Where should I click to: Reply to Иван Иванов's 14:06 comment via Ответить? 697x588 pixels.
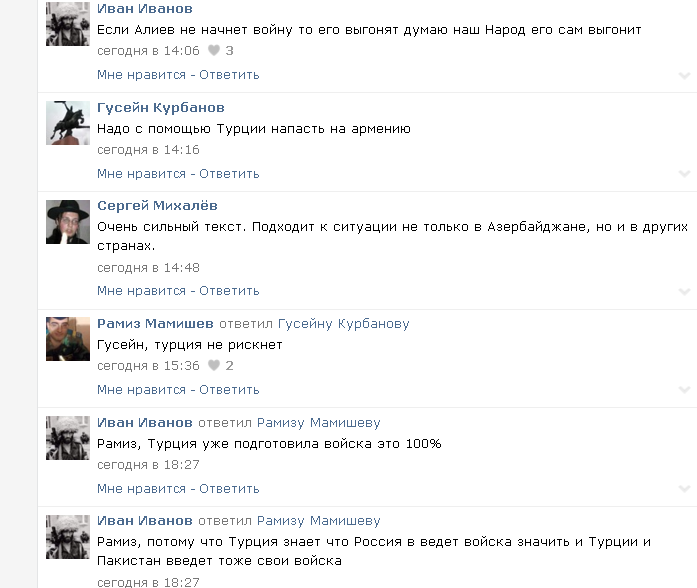pos(229,75)
